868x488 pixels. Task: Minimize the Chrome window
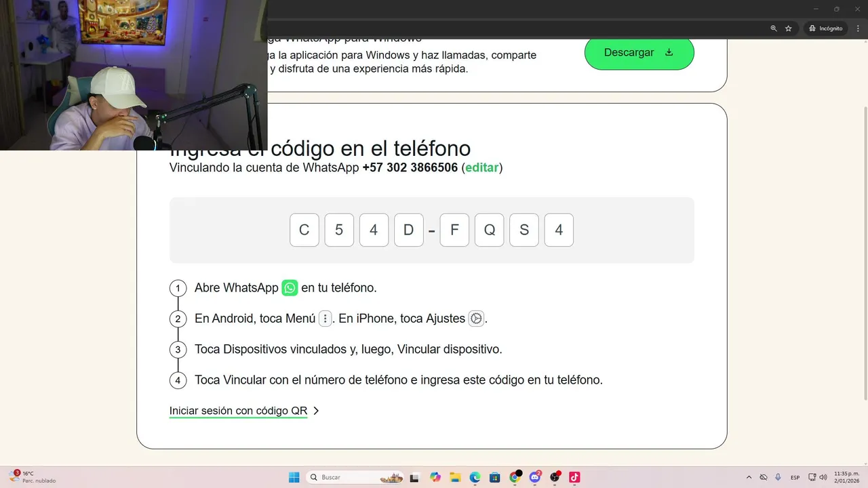pyautogui.click(x=817, y=9)
